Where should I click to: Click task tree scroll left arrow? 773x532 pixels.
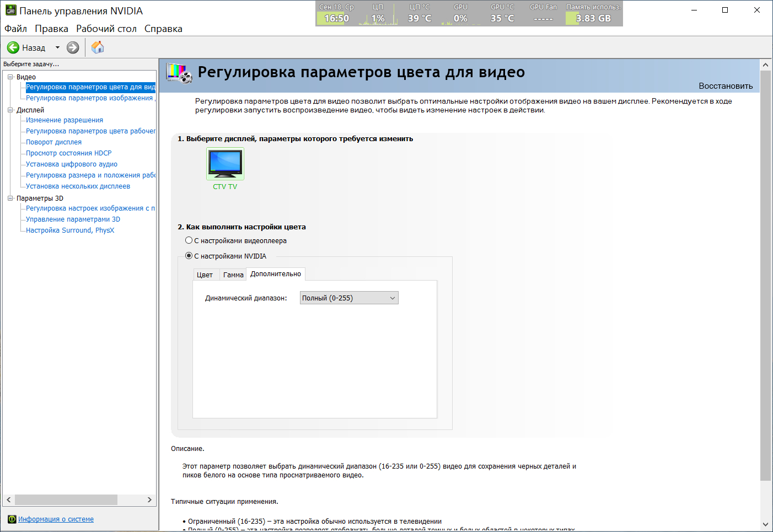click(8, 499)
